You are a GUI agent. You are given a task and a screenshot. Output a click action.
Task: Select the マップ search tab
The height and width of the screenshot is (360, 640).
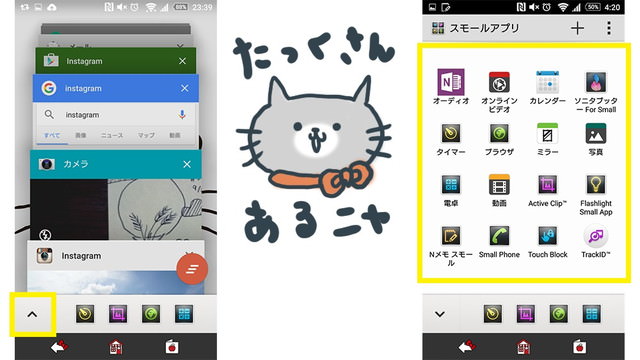(x=146, y=135)
